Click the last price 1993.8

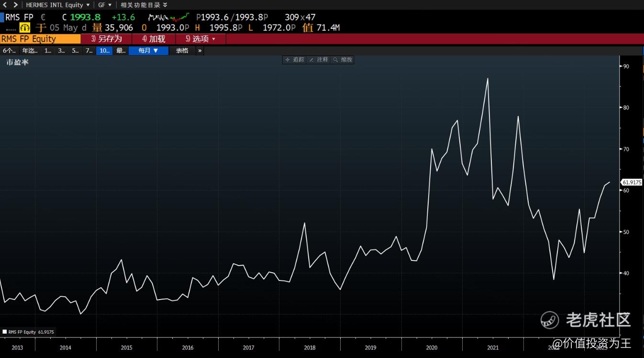86,17
